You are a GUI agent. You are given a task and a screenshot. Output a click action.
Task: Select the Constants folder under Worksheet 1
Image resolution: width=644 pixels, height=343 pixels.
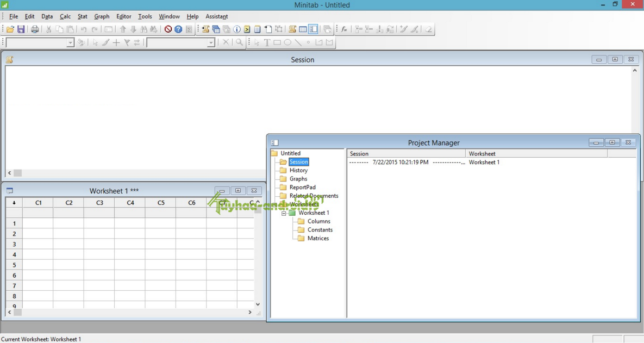click(320, 230)
